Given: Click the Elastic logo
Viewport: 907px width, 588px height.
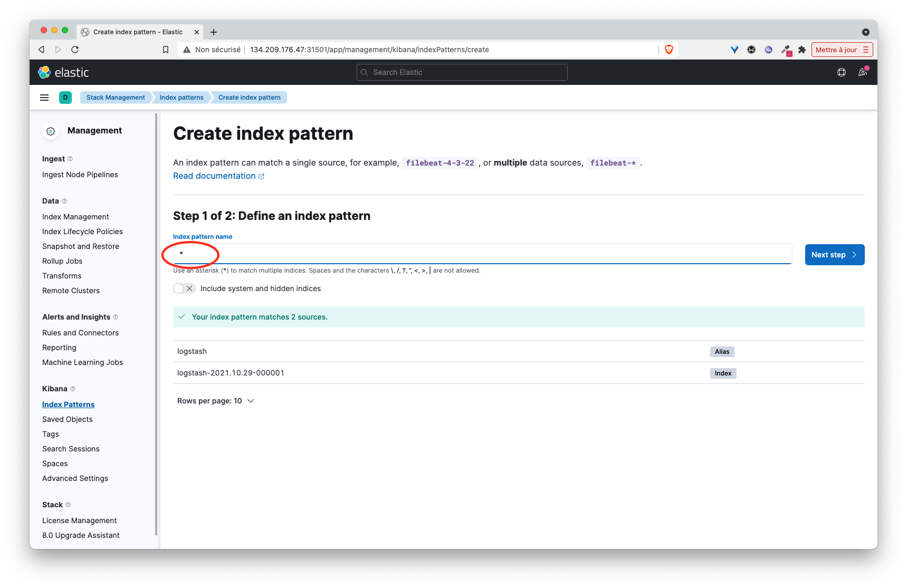Looking at the screenshot, I should (63, 72).
